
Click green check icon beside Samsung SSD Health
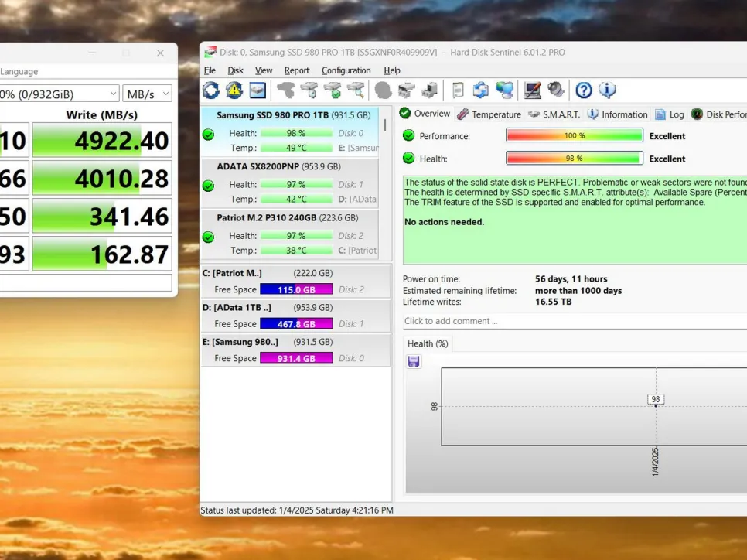208,135
